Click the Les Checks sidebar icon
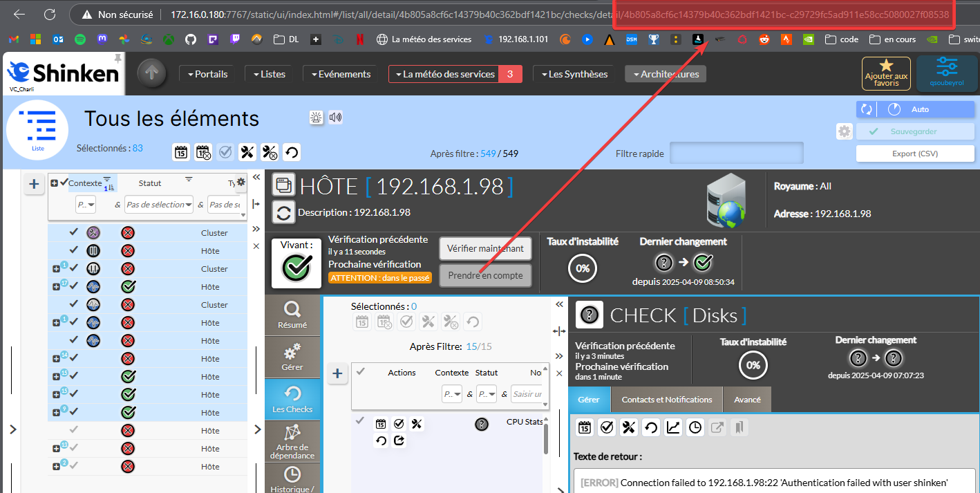980x493 pixels. click(292, 399)
